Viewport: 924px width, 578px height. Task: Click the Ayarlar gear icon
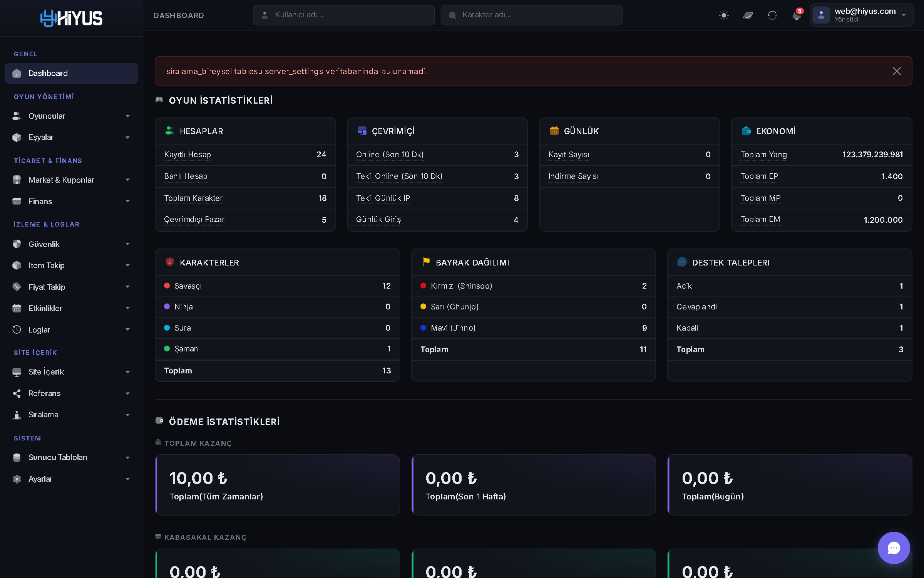coord(17,479)
